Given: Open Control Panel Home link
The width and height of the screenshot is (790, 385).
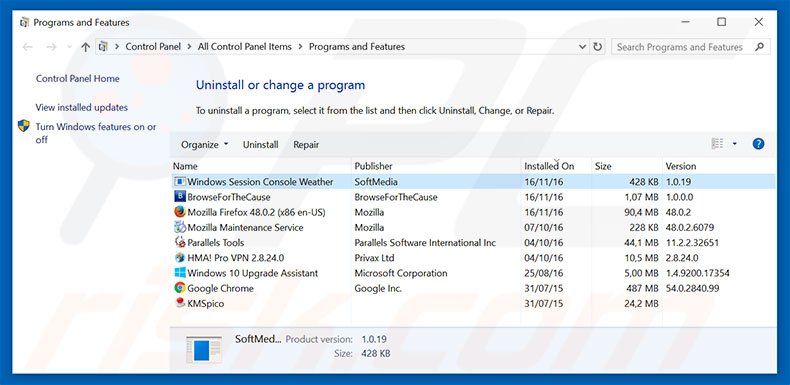Looking at the screenshot, I should click(78, 79).
